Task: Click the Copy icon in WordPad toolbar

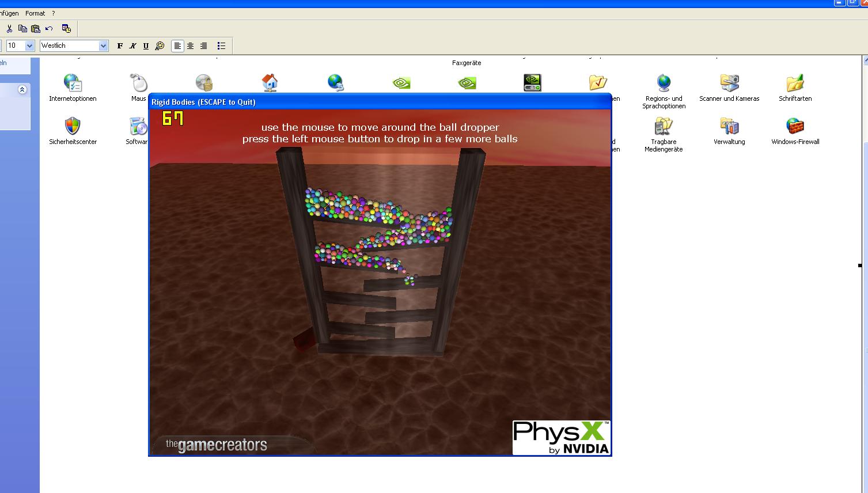Action: tap(22, 29)
